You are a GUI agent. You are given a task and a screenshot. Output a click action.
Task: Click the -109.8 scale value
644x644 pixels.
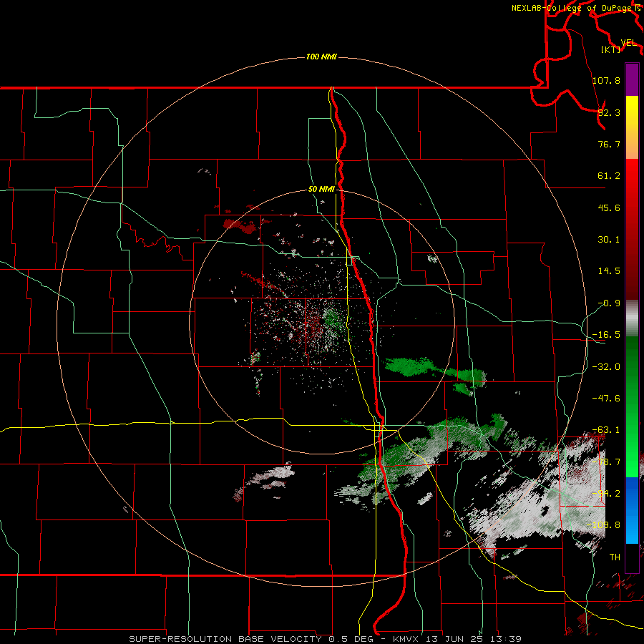603,525
